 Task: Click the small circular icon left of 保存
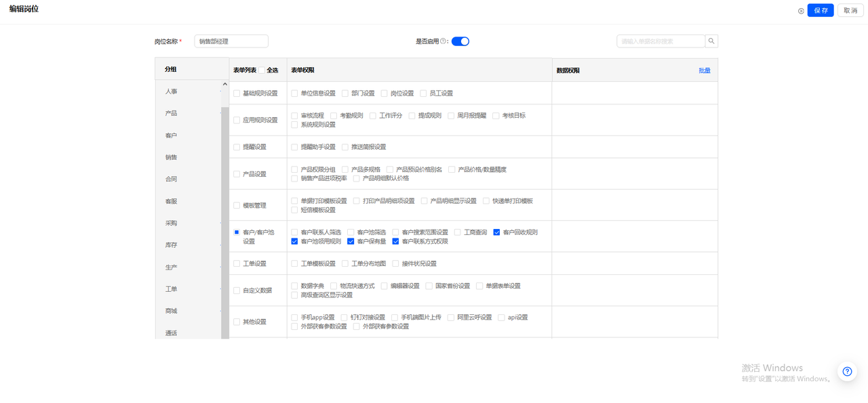[x=801, y=11]
